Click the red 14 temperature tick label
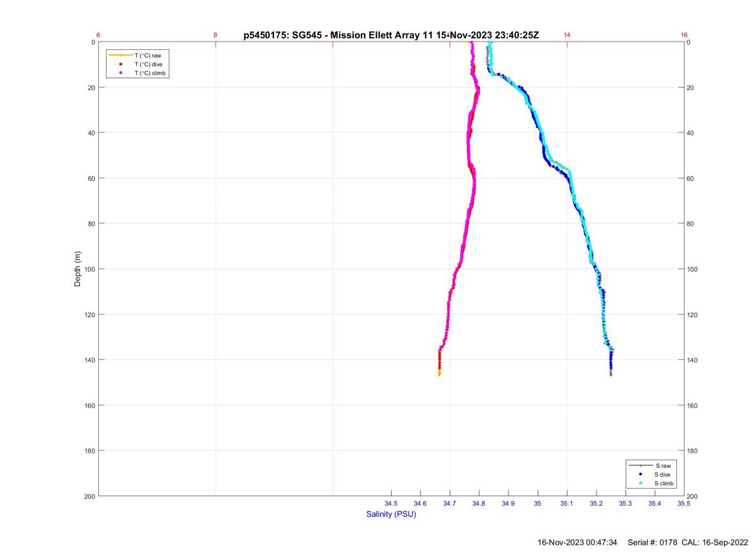Image resolution: width=756 pixels, height=558 pixels. pos(567,35)
